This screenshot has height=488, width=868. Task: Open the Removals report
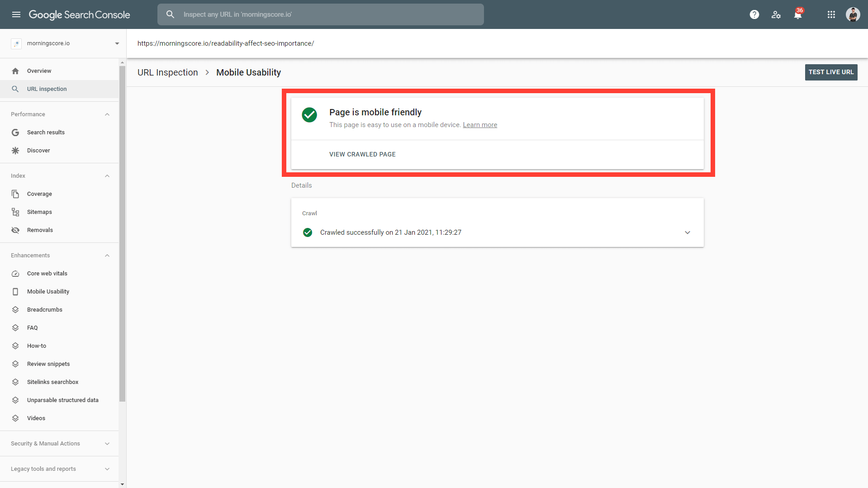(x=59, y=230)
